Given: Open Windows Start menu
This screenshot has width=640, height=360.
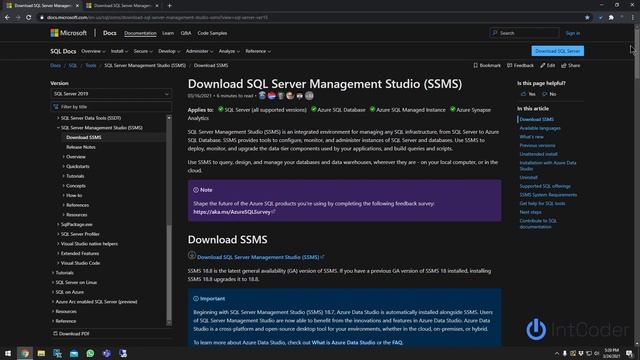Looking at the screenshot, I should (8, 353).
